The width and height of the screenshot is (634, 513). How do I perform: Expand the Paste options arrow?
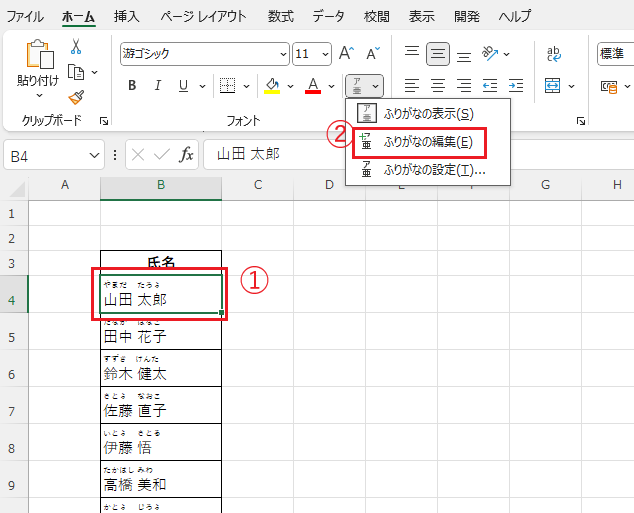click(x=39, y=96)
